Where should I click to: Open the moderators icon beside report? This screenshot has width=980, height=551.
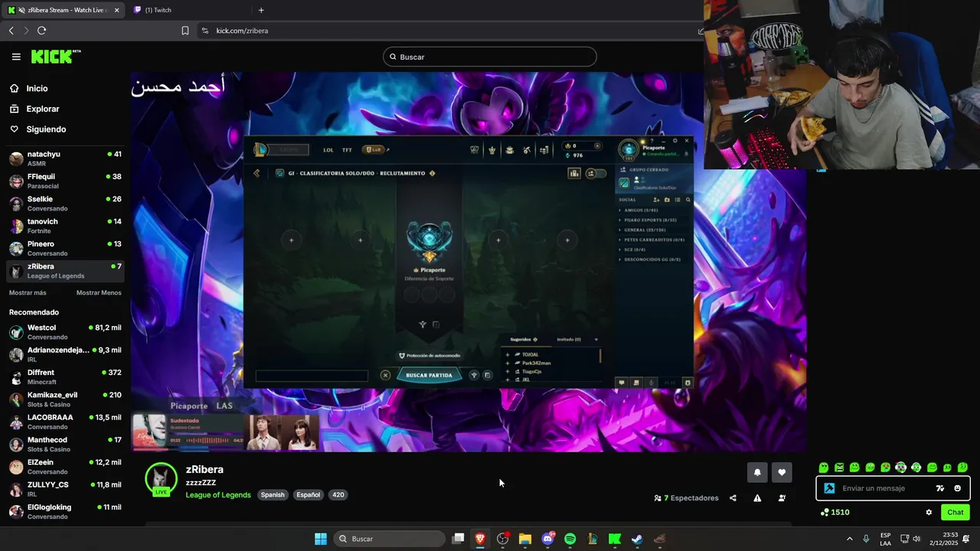[782, 498]
